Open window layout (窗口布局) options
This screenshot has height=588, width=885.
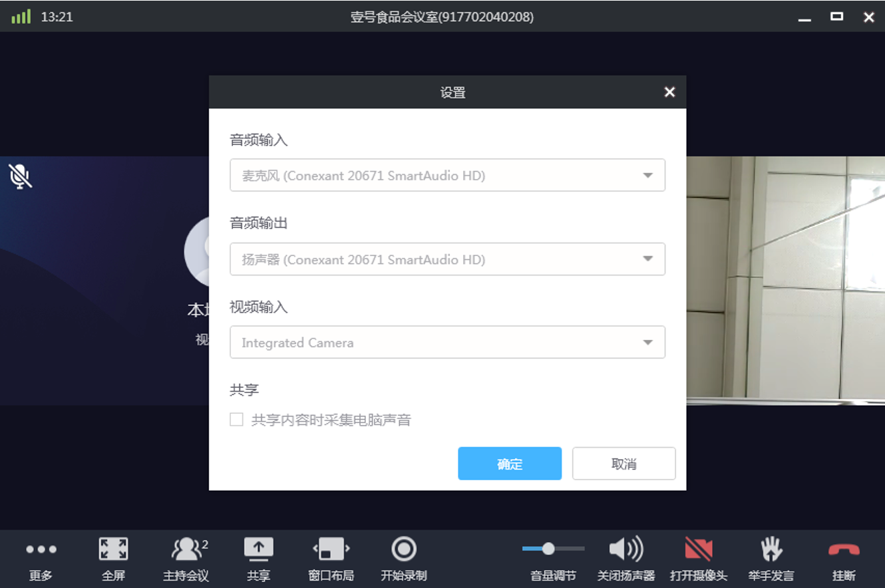point(331,550)
